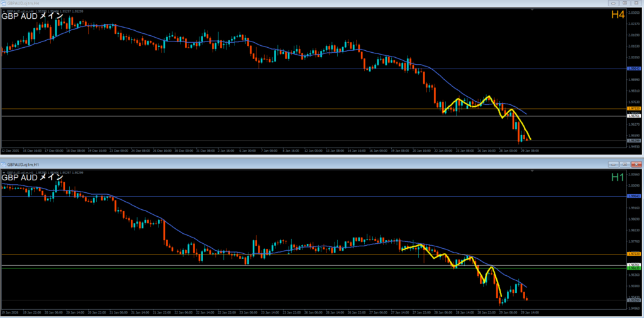Select the orange 1.97220 price label on H4 chart
Image resolution: width=644 pixels, height=318 pixels.
coord(634,109)
